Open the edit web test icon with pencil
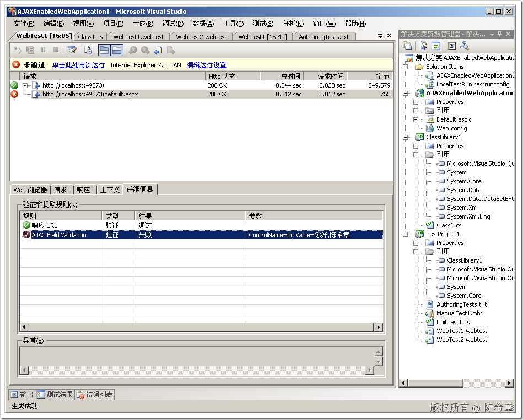This screenshot has height=420, width=523. pyautogui.click(x=72, y=50)
